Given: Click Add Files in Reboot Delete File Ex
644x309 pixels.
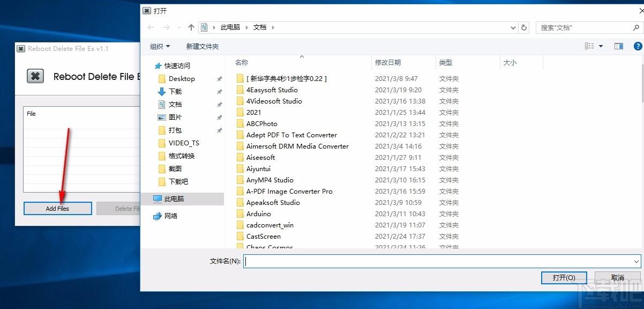Looking at the screenshot, I should click(x=57, y=209).
